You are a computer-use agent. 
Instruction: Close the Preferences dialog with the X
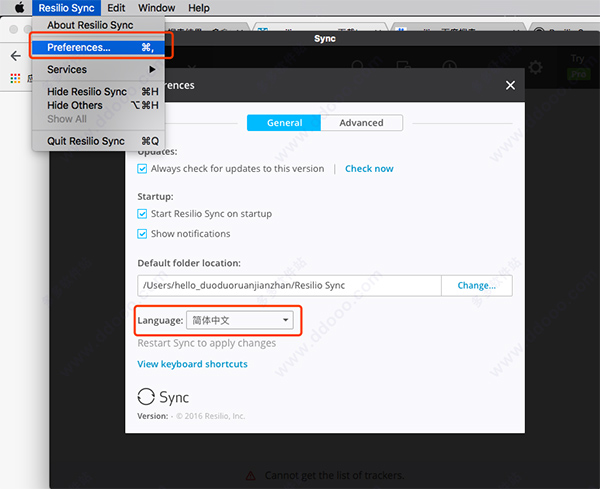510,85
